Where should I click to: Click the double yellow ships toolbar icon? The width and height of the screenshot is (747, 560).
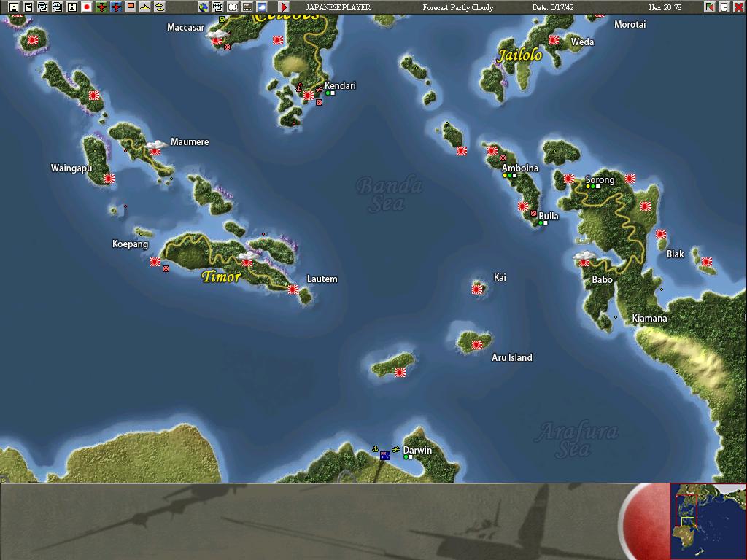tap(160, 7)
